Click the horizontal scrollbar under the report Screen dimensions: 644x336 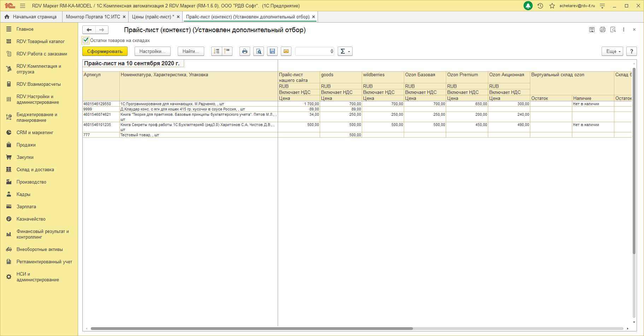click(x=252, y=329)
